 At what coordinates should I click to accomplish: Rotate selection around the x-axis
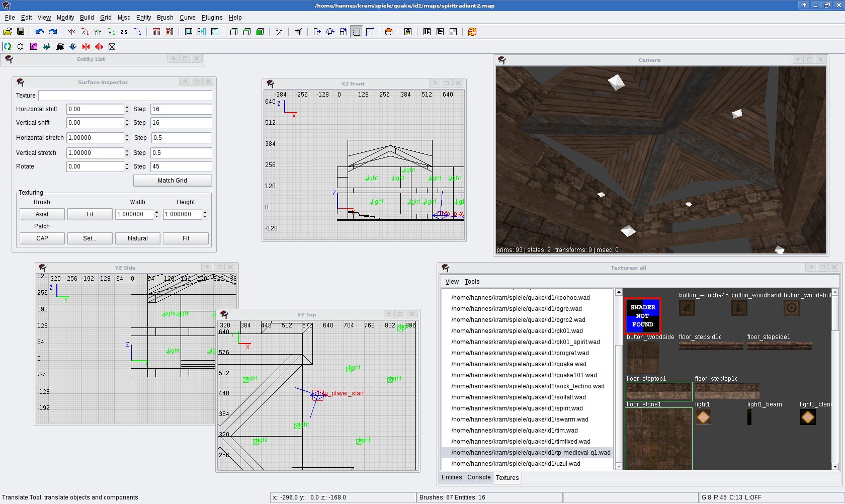(x=85, y=32)
